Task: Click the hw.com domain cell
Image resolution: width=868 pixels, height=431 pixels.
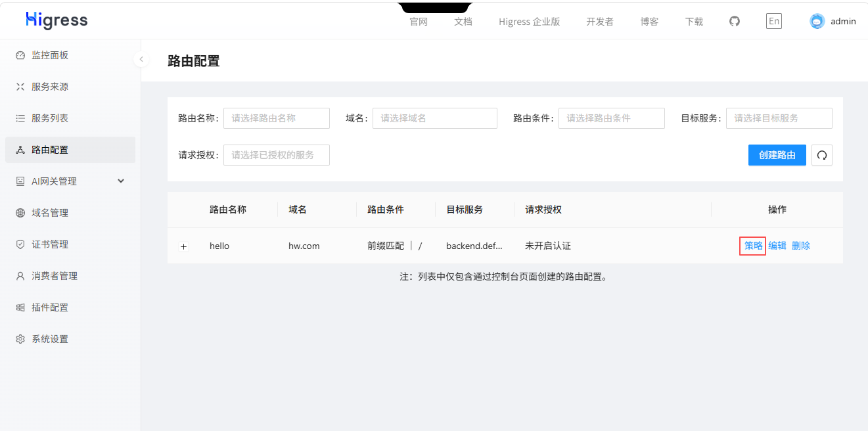Action: 304,246
